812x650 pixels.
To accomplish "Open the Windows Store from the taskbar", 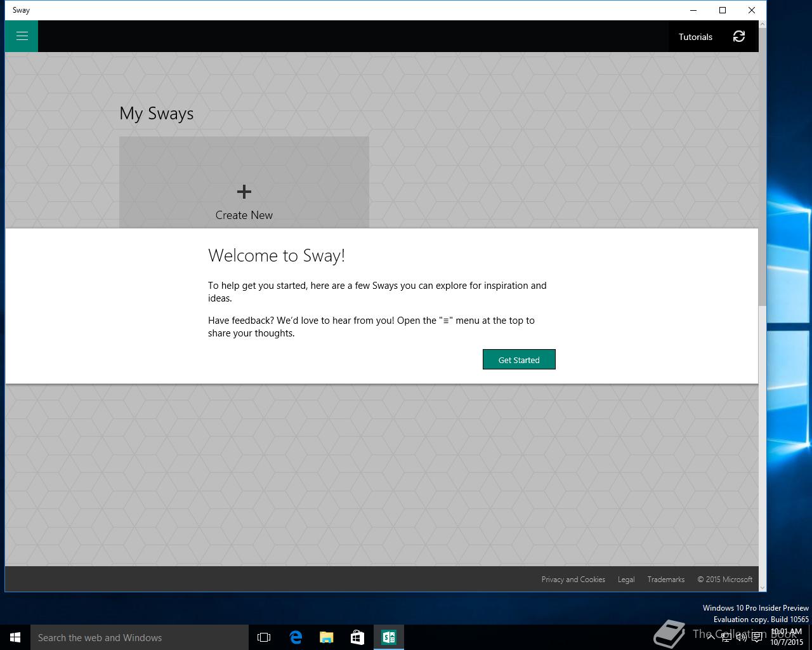I will pyautogui.click(x=358, y=637).
